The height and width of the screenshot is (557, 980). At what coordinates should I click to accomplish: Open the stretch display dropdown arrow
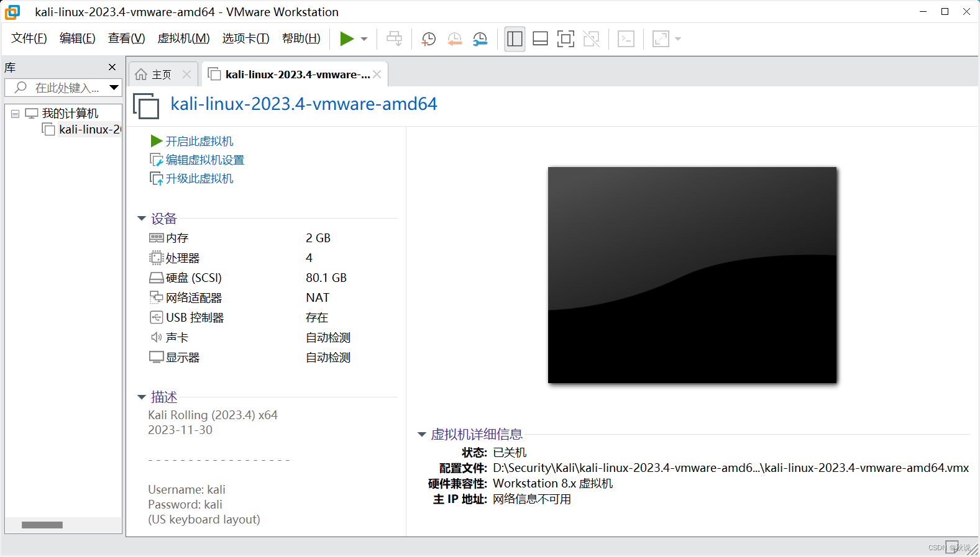click(x=678, y=39)
